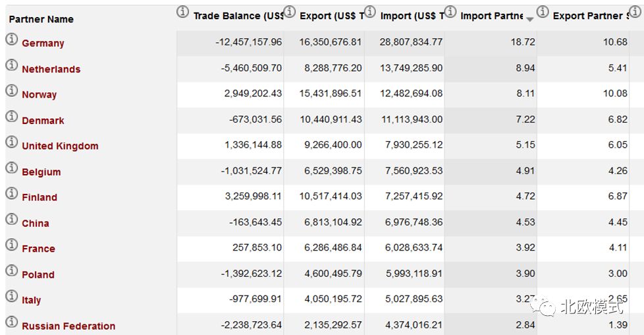The image size is (644, 335).
Task: Click info icon beside Norway
Action: [x=11, y=91]
